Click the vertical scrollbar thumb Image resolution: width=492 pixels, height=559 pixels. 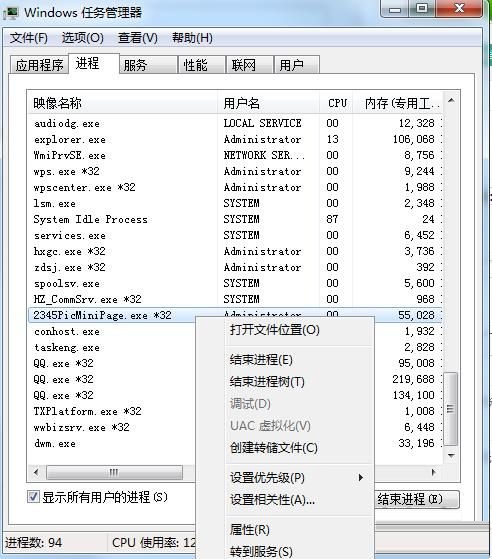[451, 409]
